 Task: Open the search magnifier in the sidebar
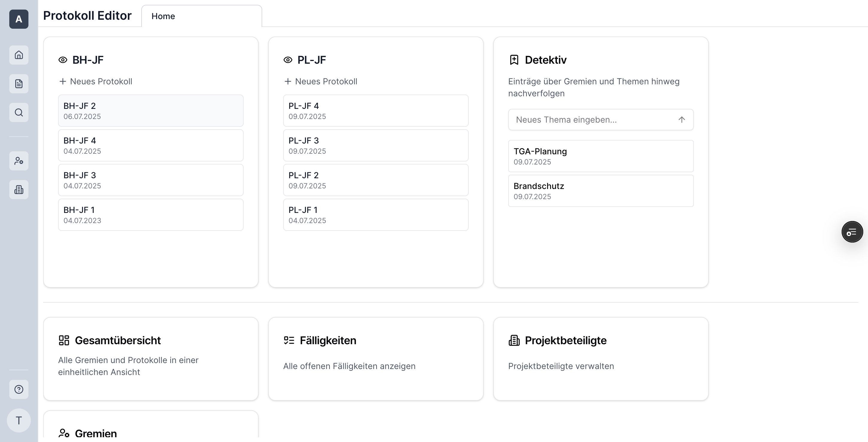click(x=19, y=112)
